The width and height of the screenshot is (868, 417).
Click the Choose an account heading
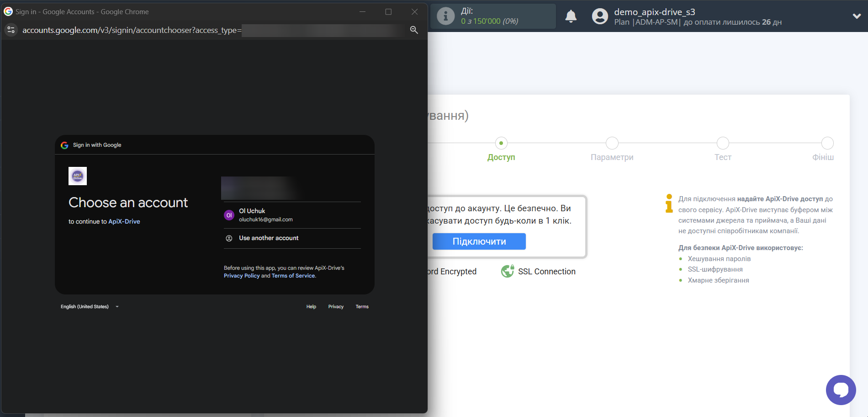coord(128,203)
